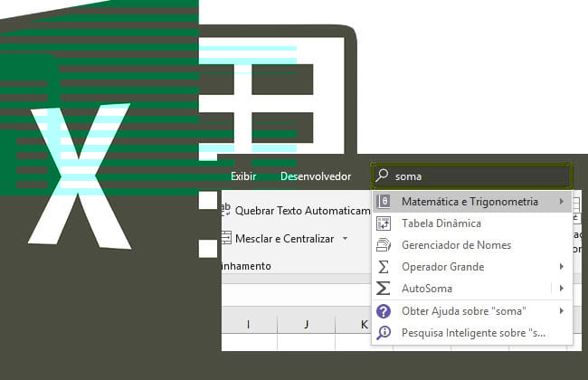The height and width of the screenshot is (380, 588).
Task: Click the purple help question mark icon
Action: [384, 311]
